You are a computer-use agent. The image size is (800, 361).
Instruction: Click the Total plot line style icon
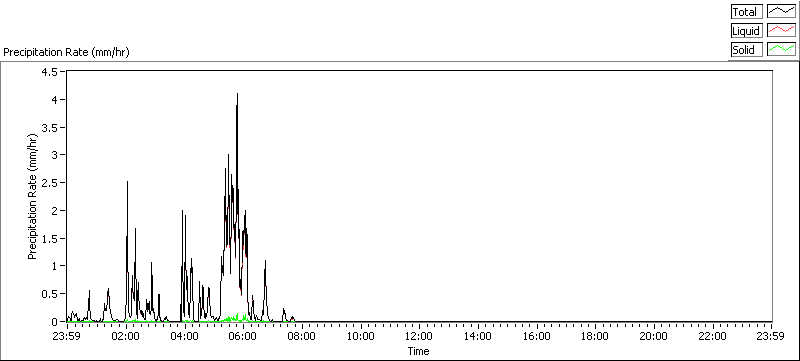(781, 12)
